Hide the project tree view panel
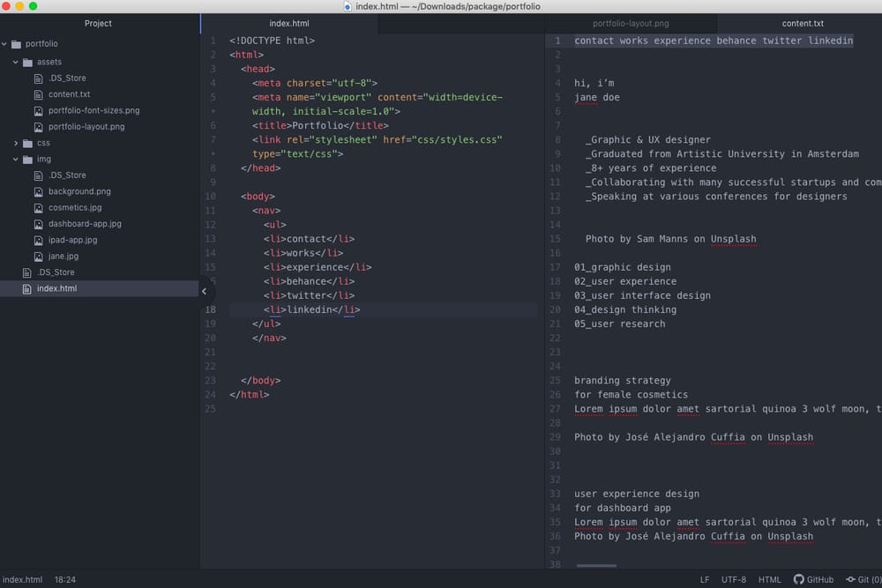 pyautogui.click(x=204, y=290)
